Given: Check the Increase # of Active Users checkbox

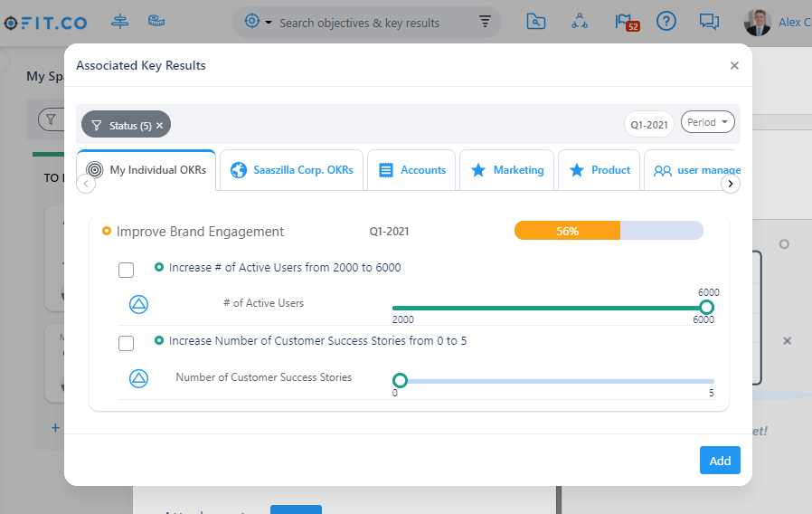Looking at the screenshot, I should pos(127,270).
